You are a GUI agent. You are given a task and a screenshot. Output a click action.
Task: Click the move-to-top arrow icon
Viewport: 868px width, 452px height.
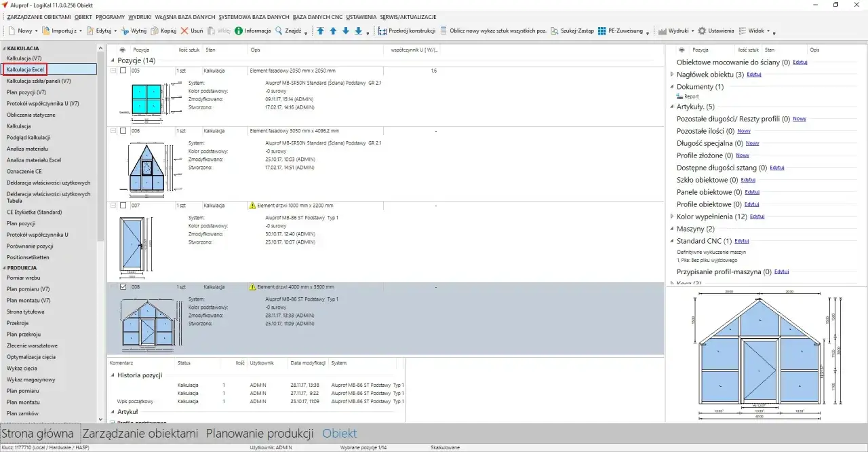tap(320, 31)
